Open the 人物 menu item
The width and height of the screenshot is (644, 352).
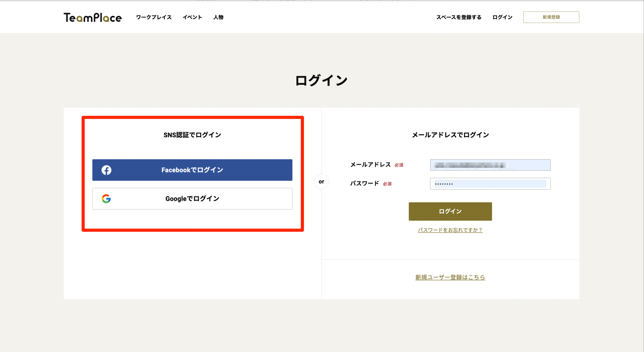pyautogui.click(x=218, y=17)
